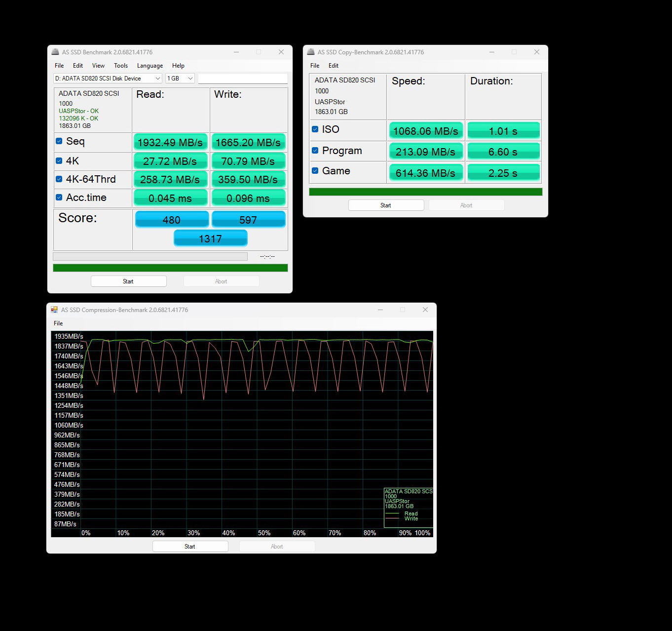Click the Copy-Benchmark window title icon
Viewport: 672px width, 631px height.
311,52
